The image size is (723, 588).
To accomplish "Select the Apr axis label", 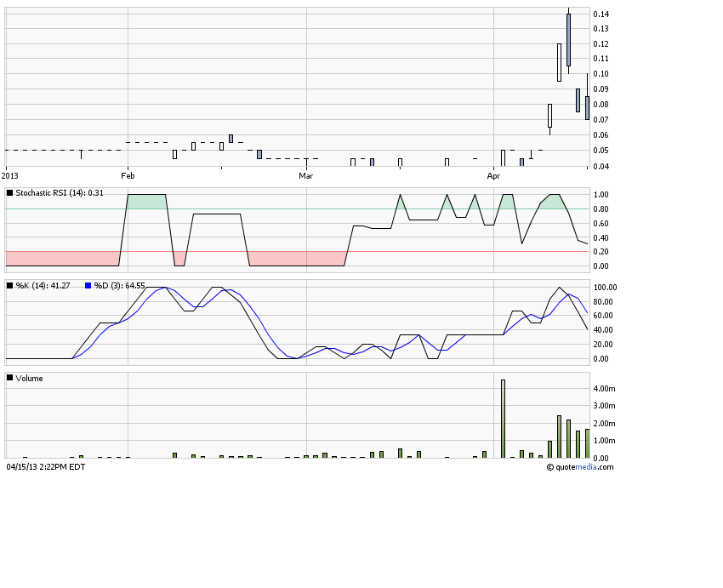I will [494, 176].
